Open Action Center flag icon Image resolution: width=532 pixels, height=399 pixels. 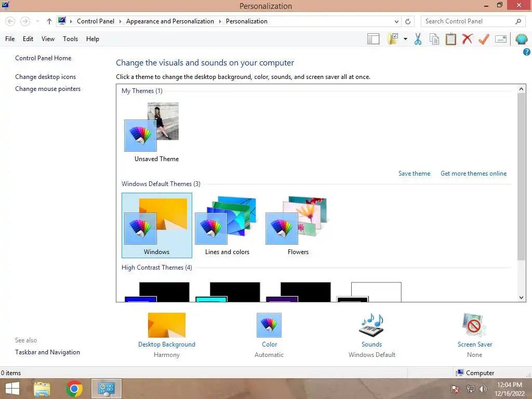click(455, 389)
